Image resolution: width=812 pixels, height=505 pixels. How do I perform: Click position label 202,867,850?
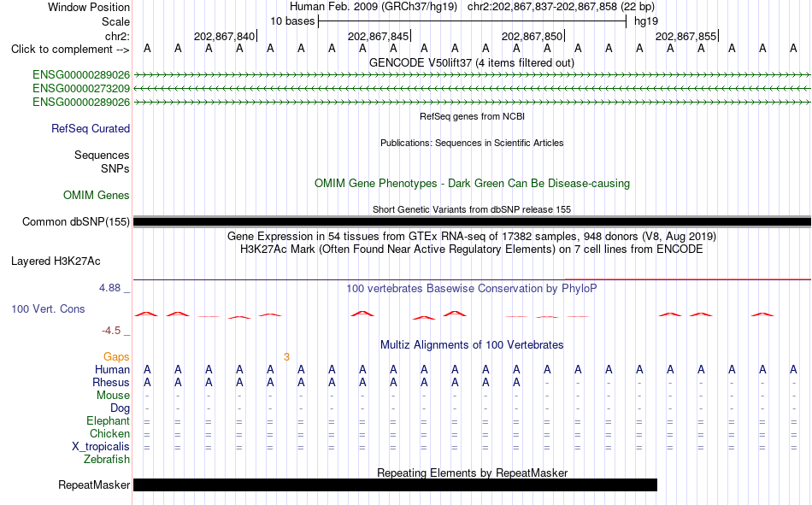point(532,36)
